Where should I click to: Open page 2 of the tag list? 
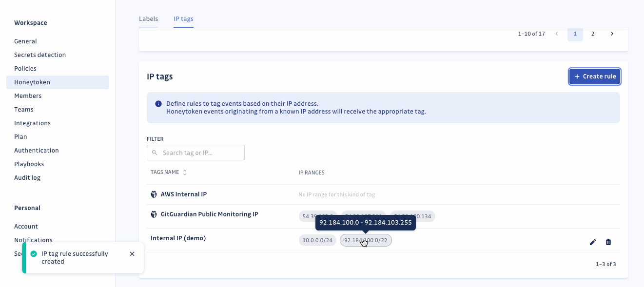click(x=593, y=34)
